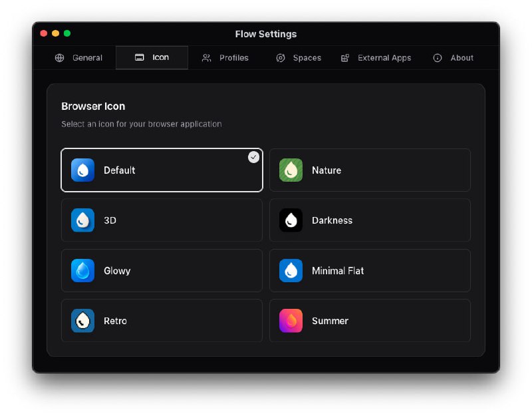Select the Minimal Flat browser icon
532x416 pixels.
[370, 270]
